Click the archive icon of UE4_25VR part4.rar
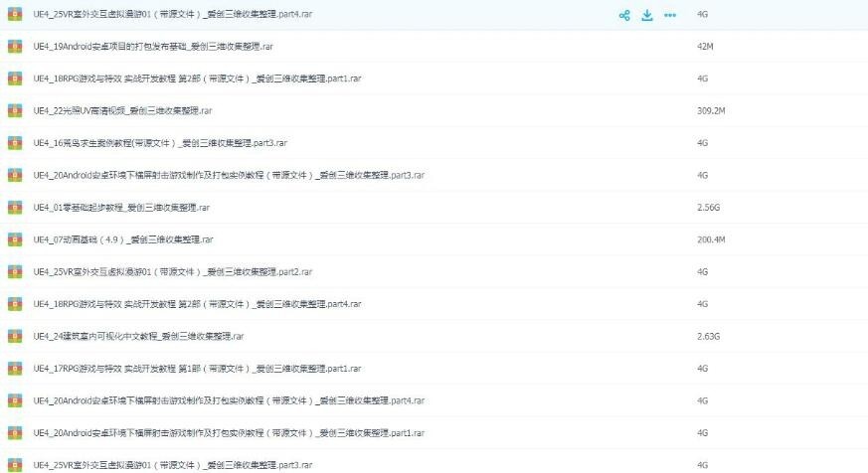 click(x=15, y=14)
